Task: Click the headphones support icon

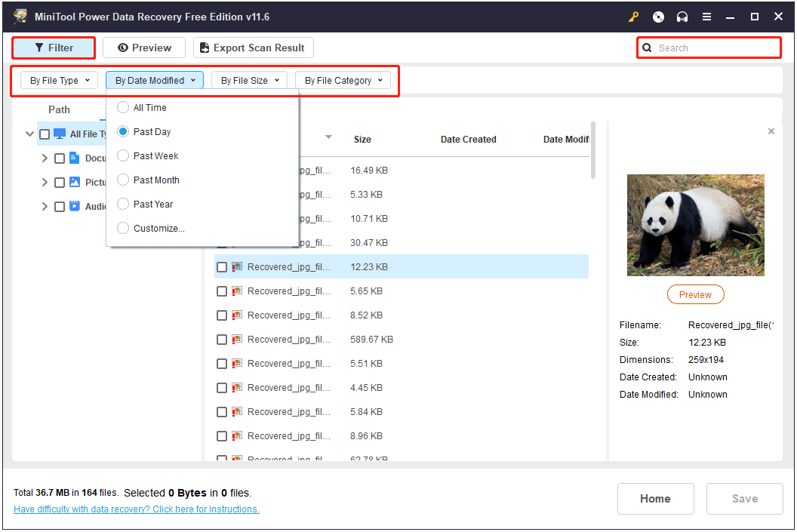Action: pyautogui.click(x=682, y=17)
